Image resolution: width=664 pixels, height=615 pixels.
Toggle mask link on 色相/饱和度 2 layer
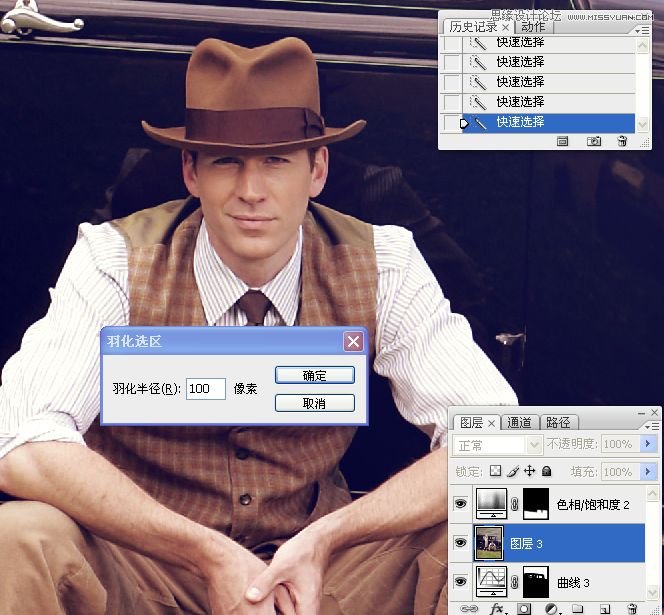[515, 504]
